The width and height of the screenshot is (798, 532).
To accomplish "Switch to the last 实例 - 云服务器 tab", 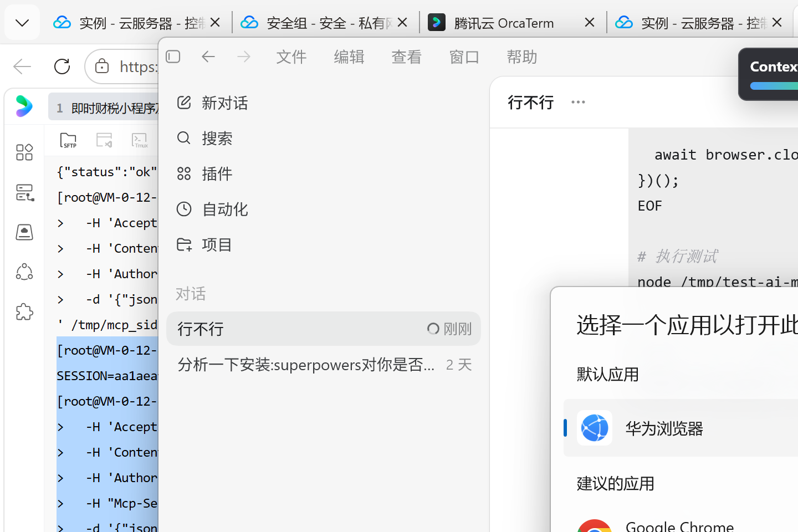I will tap(690, 23).
